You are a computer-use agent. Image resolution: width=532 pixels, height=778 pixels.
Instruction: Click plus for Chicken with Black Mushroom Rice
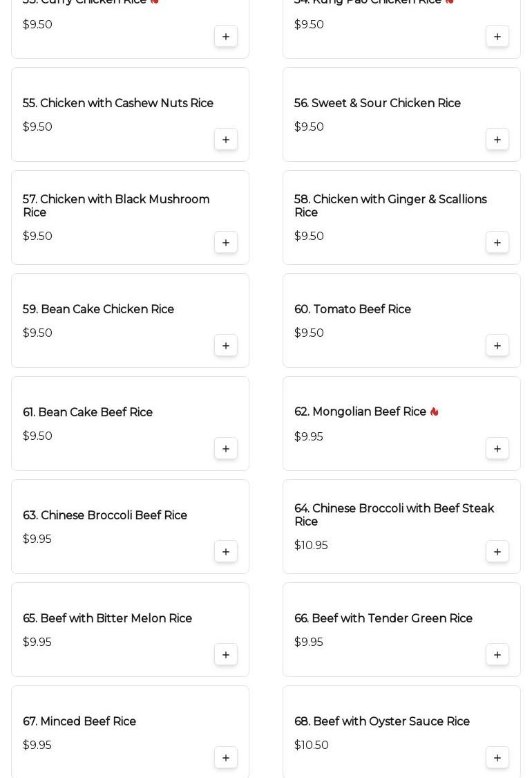coord(226,243)
